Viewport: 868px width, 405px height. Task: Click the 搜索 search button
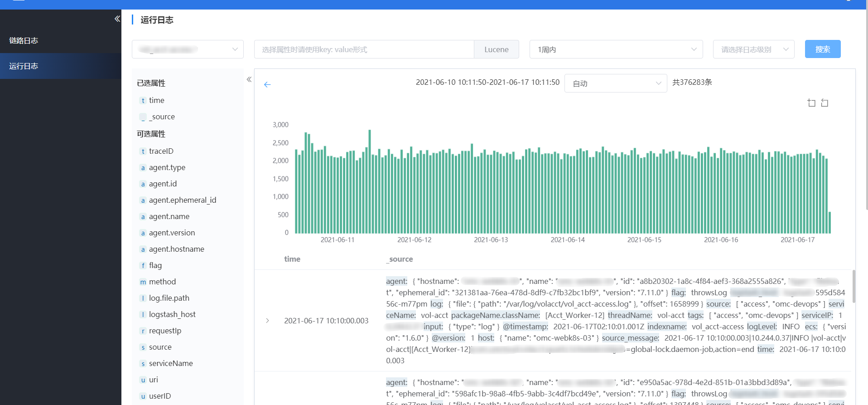tap(822, 49)
